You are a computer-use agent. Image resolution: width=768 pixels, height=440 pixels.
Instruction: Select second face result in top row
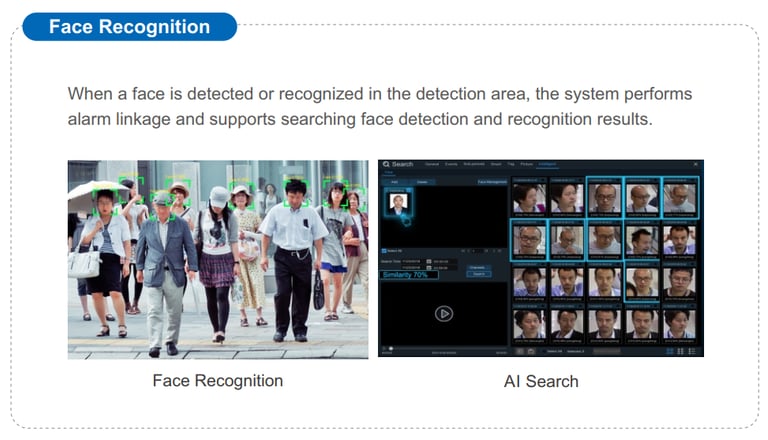pyautogui.click(x=567, y=197)
